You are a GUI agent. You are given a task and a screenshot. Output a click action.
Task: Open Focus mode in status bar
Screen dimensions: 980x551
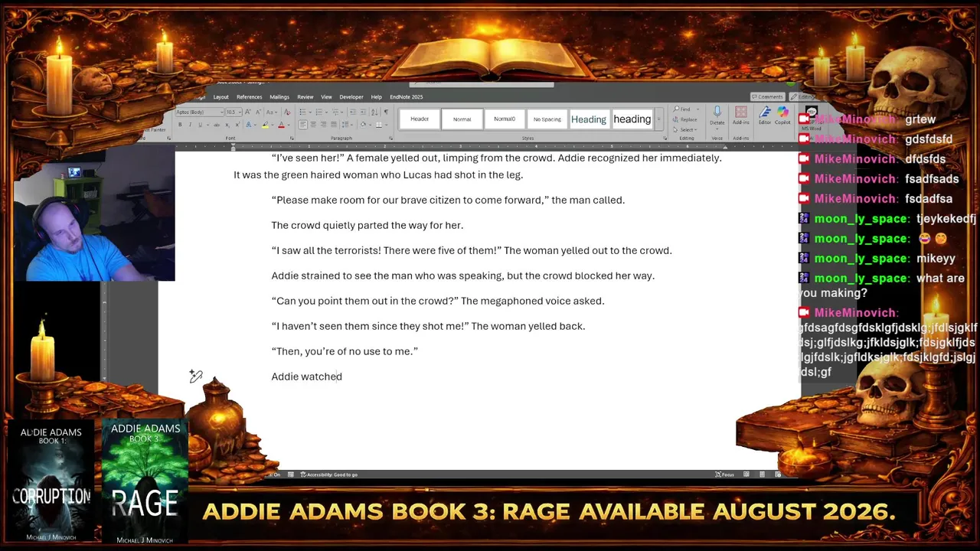click(x=724, y=474)
